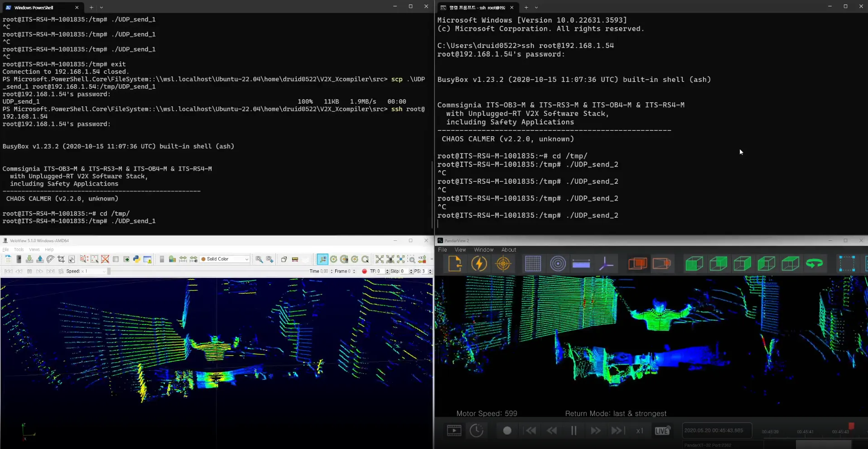Open the tab dropdown chevron in Windows PowerShell title bar
The width and height of the screenshot is (868, 449).
tap(101, 7)
